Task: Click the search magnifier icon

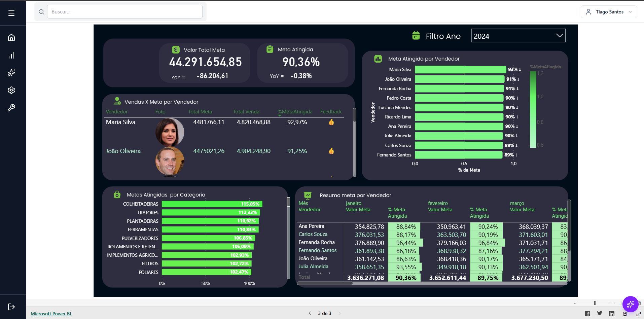Action: point(41,12)
